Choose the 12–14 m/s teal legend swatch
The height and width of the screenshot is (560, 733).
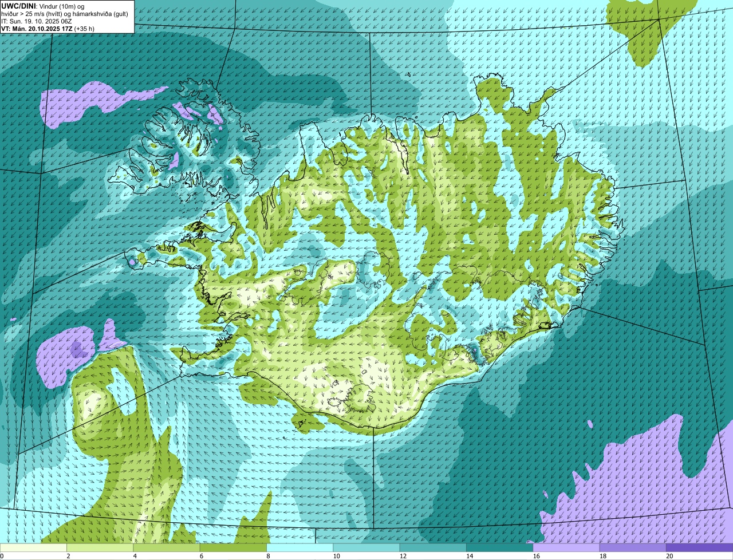433,547
